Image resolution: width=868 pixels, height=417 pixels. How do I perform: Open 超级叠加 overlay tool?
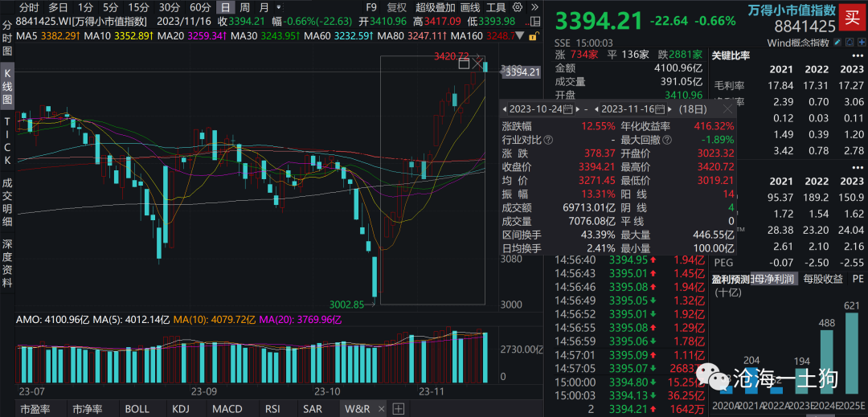click(x=435, y=8)
